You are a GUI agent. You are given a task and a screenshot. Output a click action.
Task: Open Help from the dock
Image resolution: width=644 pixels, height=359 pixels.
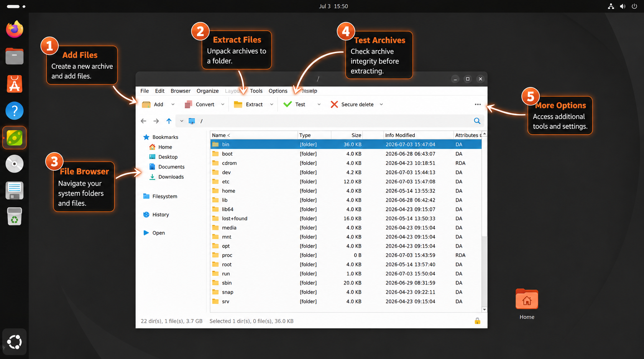(15, 111)
